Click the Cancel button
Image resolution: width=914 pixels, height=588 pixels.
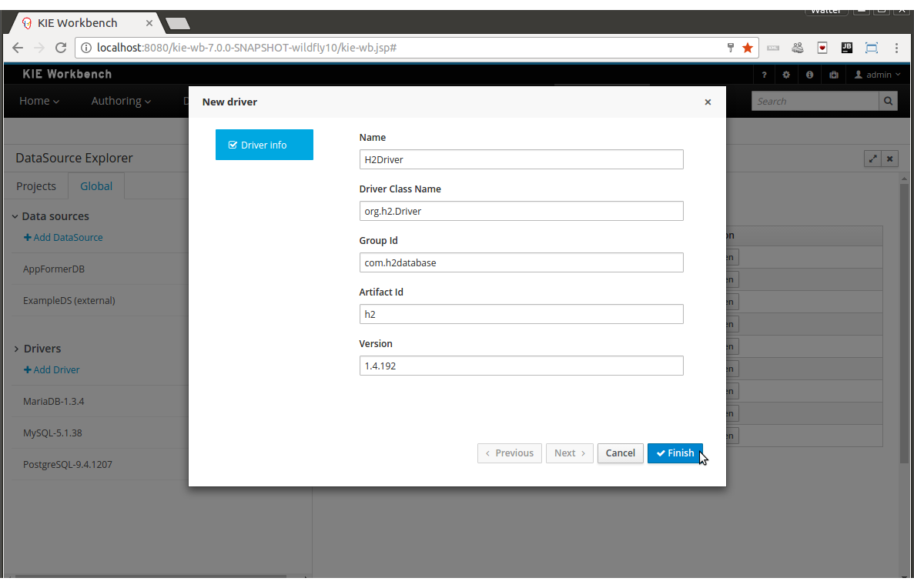(x=620, y=453)
